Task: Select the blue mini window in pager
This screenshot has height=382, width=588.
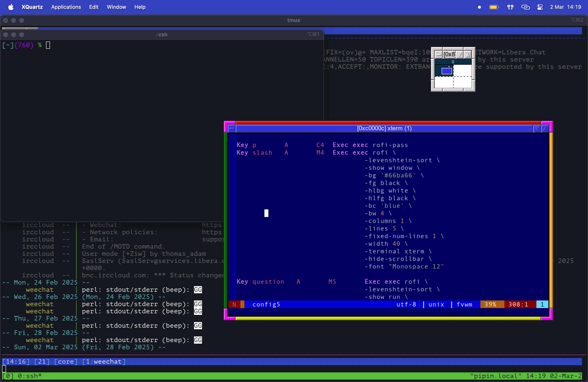Action: (447, 71)
